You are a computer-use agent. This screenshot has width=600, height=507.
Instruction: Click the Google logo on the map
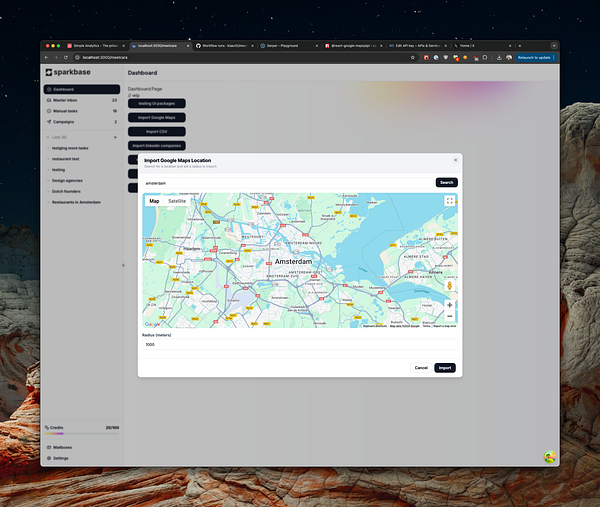click(x=152, y=324)
